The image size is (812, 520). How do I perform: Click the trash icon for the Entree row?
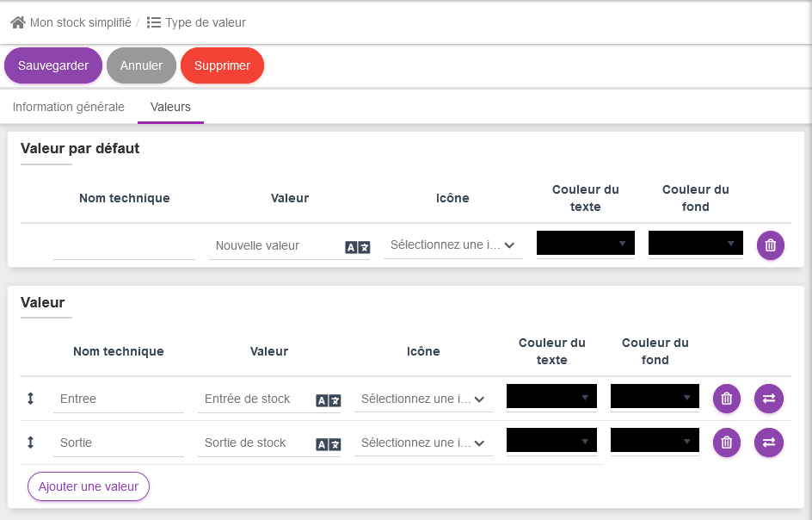[726, 398]
